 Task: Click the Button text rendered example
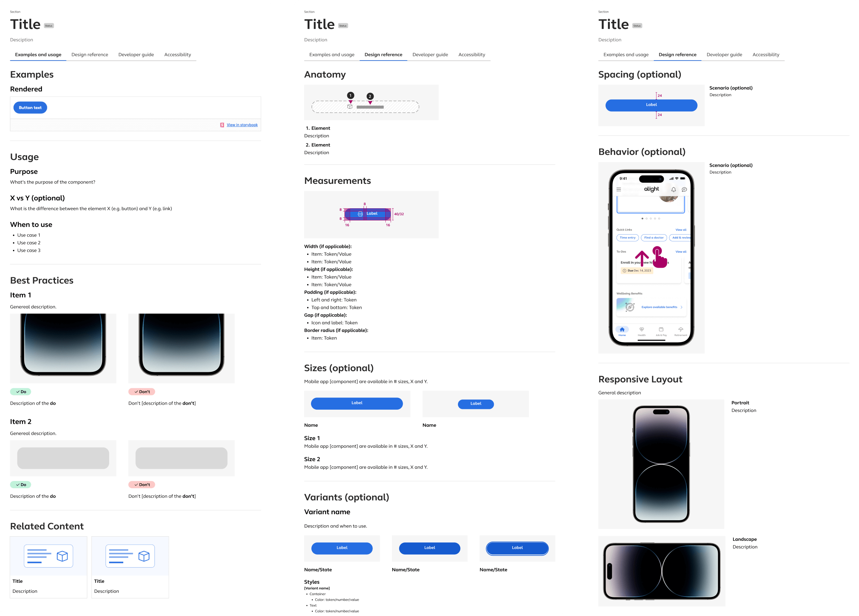(x=30, y=107)
